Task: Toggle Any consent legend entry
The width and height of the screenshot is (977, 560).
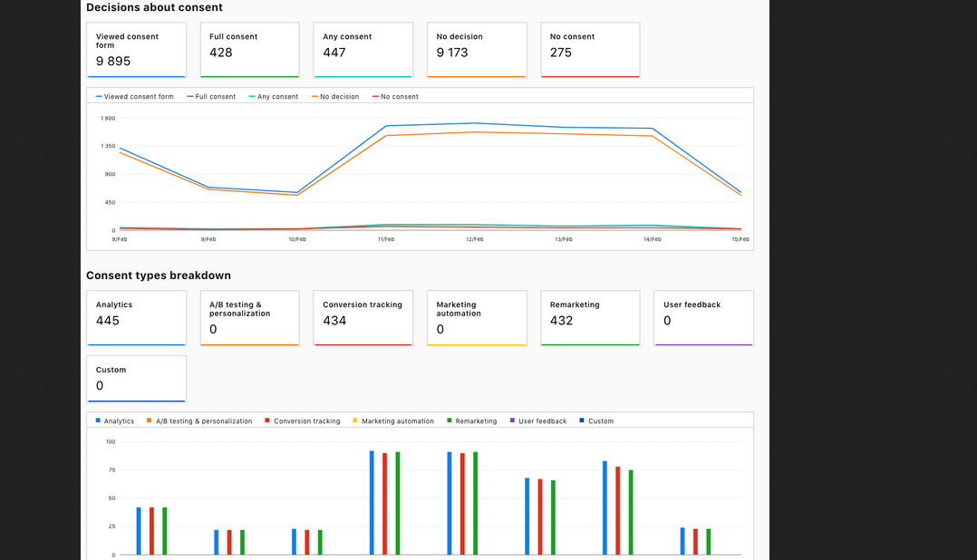Action: pos(276,97)
